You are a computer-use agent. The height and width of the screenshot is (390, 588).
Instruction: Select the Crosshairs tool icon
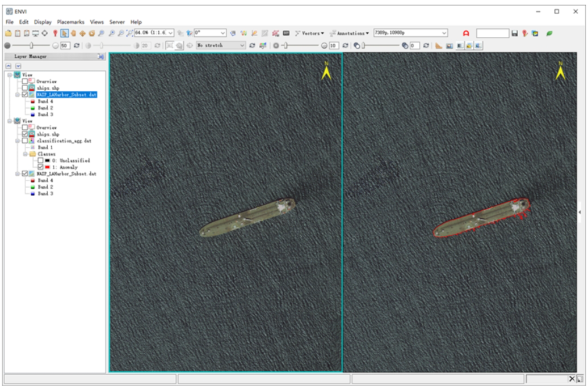tap(45, 33)
